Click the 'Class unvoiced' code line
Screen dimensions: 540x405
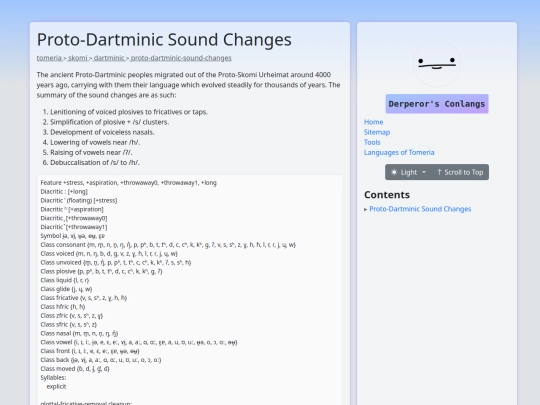[x=116, y=262]
